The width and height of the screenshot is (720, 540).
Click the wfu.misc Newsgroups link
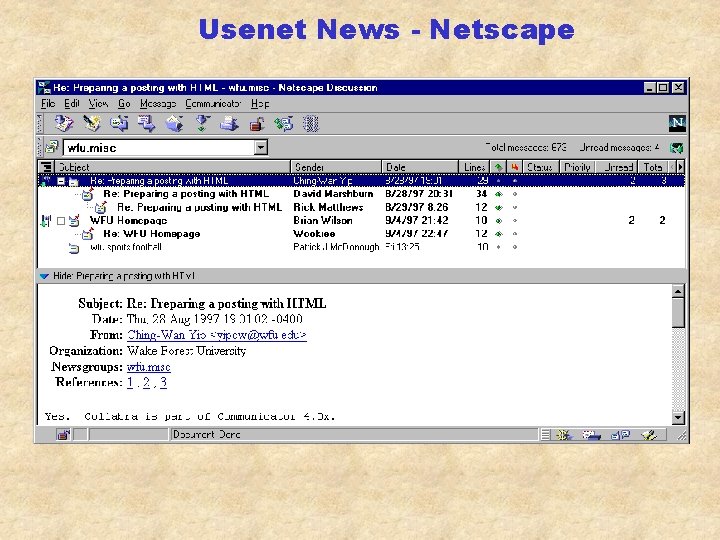coord(149,367)
